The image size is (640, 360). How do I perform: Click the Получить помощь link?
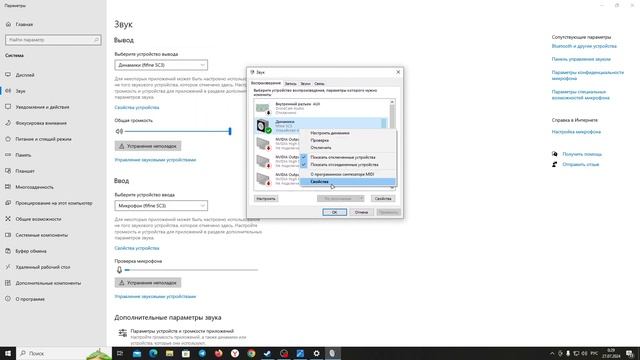pyautogui.click(x=582, y=154)
